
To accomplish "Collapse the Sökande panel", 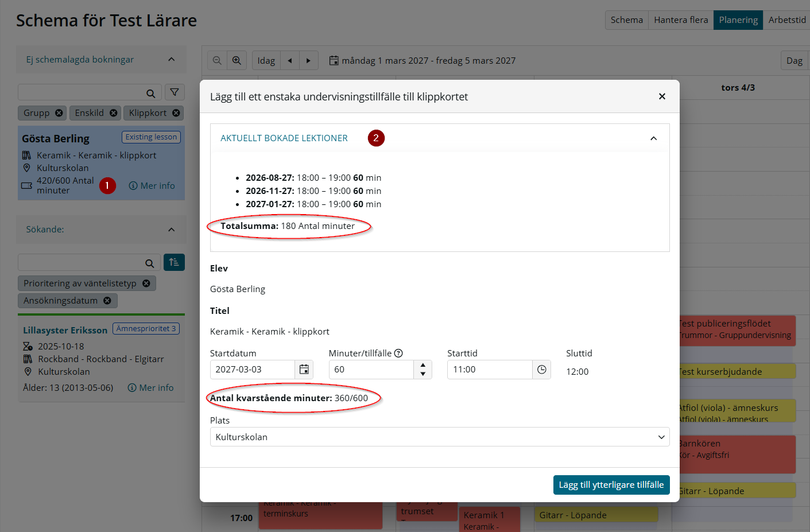I will pyautogui.click(x=171, y=230).
